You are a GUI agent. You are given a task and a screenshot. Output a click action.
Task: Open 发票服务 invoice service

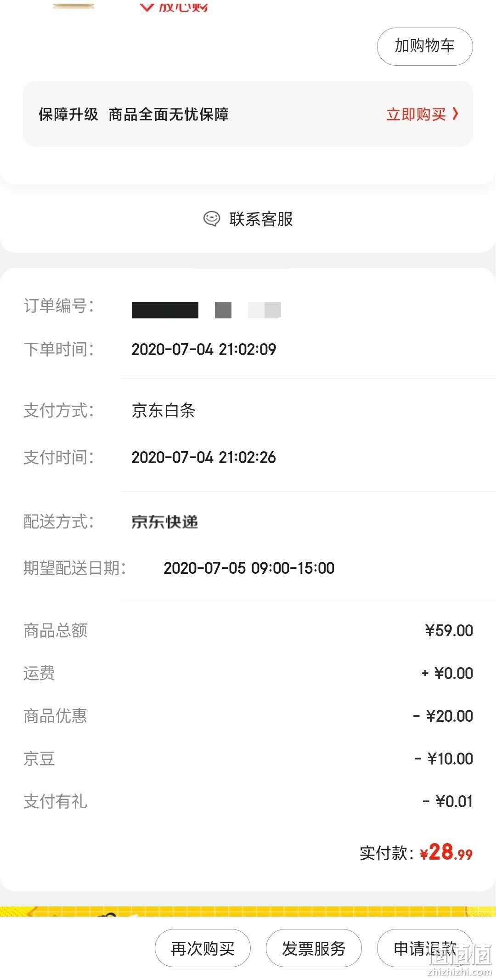point(314,948)
